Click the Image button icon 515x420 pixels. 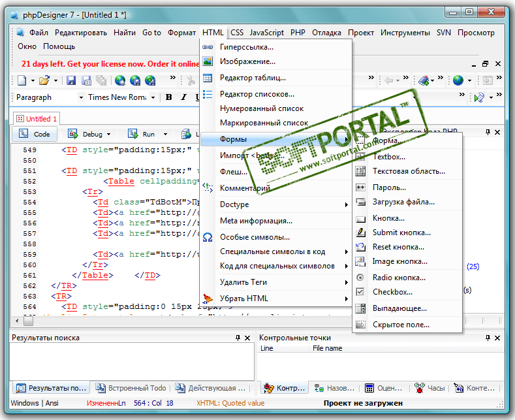360,261
